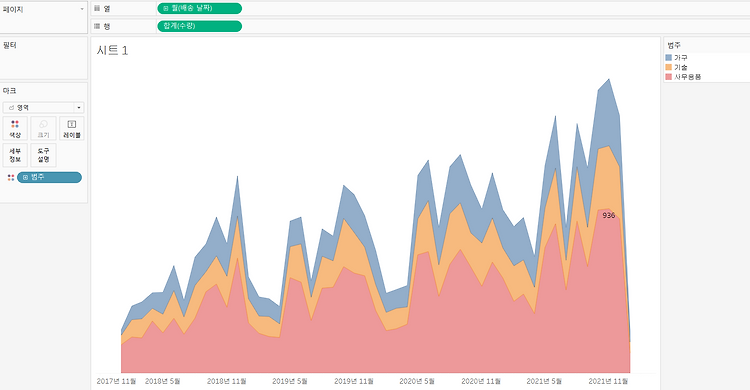
Task: Click the 2019년 11월 axis label
Action: [x=354, y=381]
